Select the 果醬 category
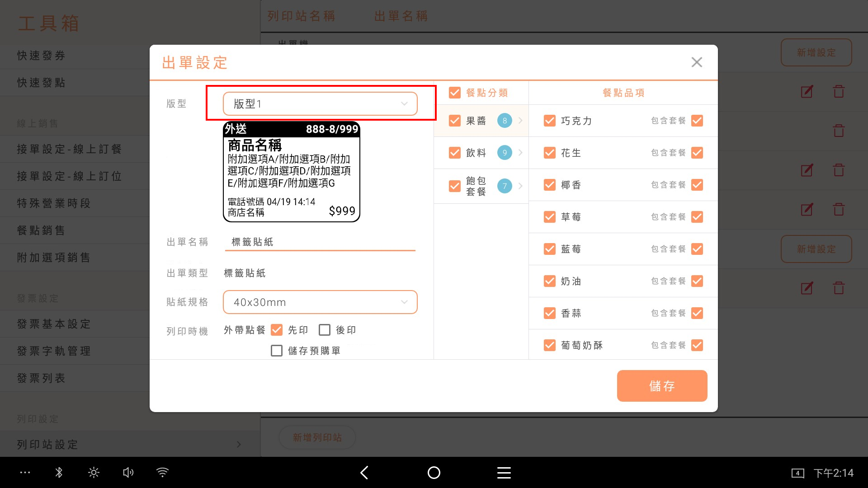Viewport: 868px width, 488px height. (x=476, y=121)
